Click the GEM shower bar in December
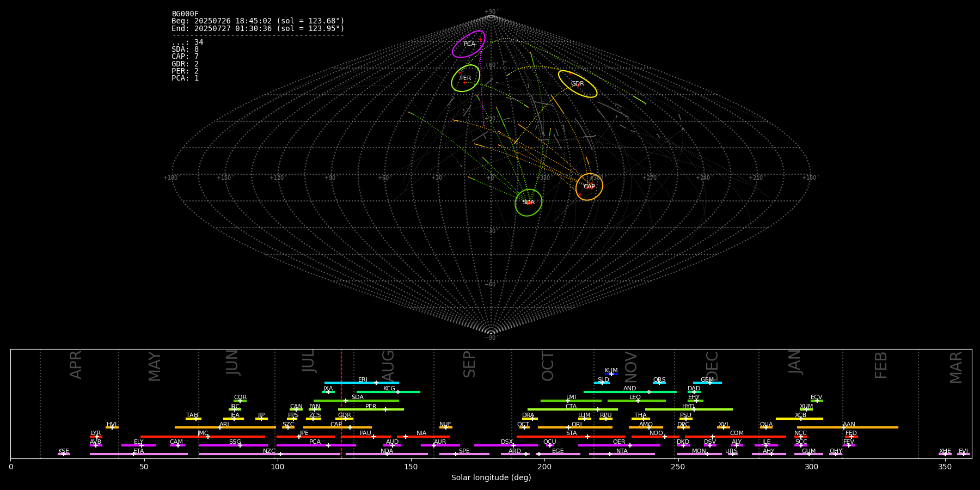 point(707,383)
